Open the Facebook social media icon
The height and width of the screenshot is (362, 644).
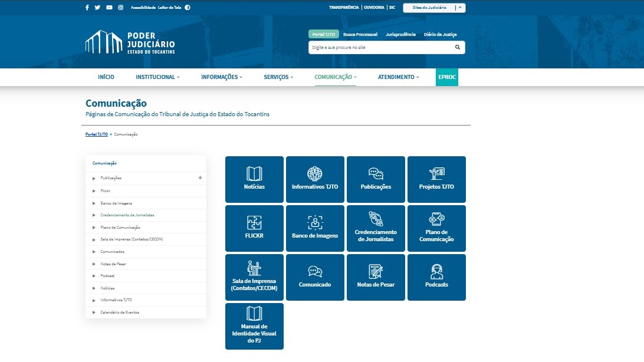click(87, 8)
